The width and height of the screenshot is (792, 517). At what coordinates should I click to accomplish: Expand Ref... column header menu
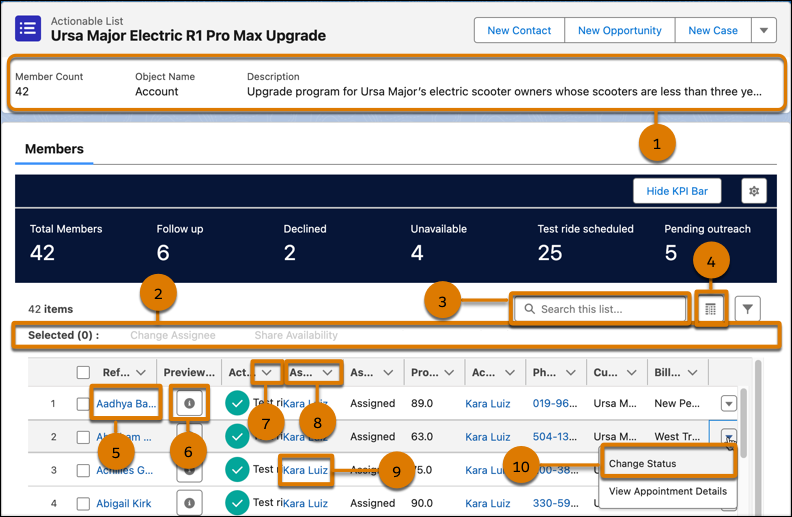point(141,373)
